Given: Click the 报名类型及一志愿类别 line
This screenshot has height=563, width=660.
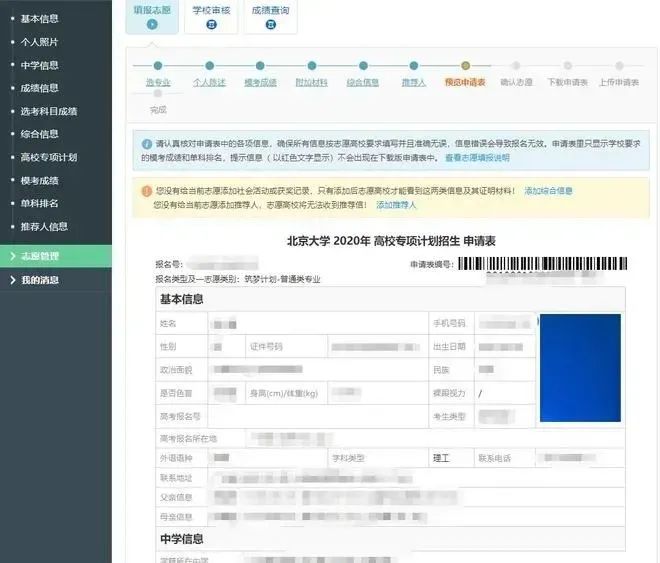Looking at the screenshot, I should click(x=238, y=279).
